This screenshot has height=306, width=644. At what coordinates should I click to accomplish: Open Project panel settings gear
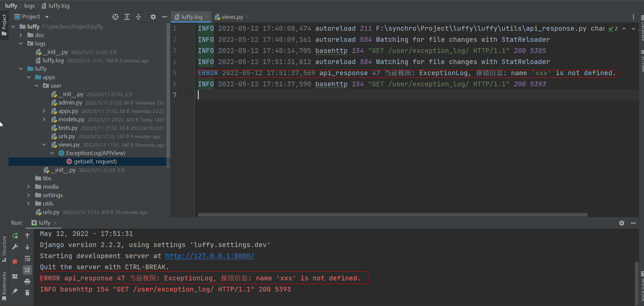point(153,17)
